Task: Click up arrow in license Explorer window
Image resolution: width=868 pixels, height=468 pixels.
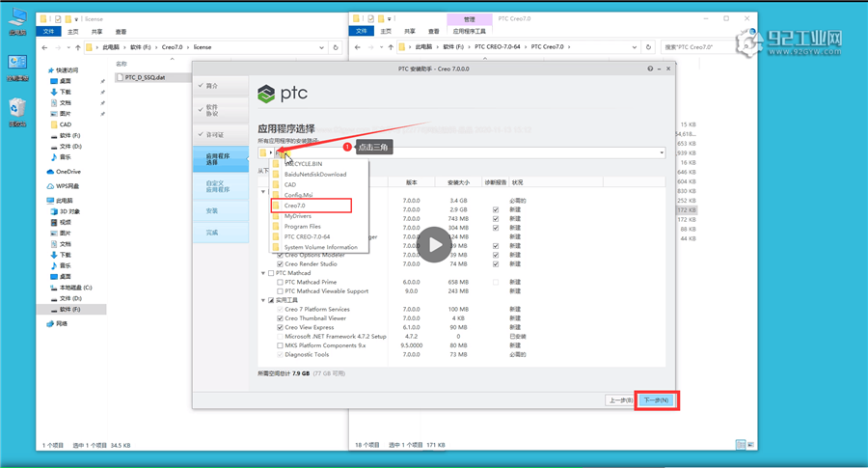Action: click(77, 47)
